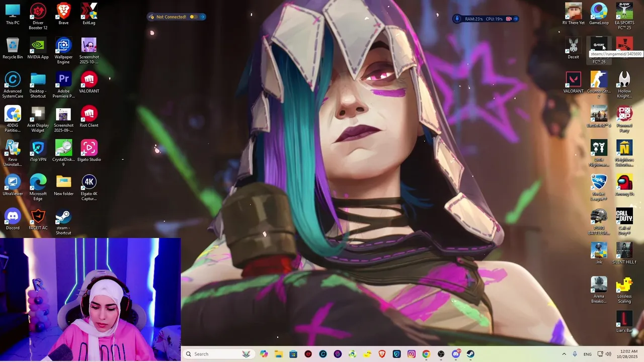Open Discord taskbar icon with notifications
Screen dimensions: 644x362
(x=456, y=354)
